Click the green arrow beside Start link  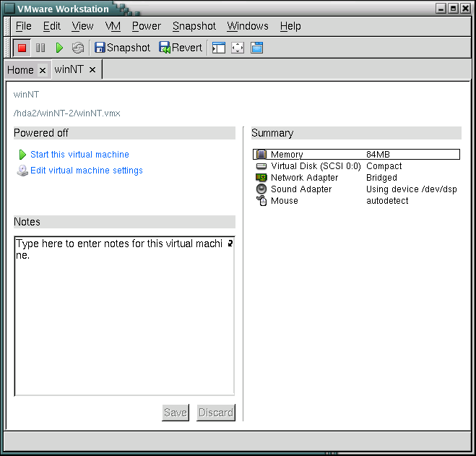click(x=22, y=155)
